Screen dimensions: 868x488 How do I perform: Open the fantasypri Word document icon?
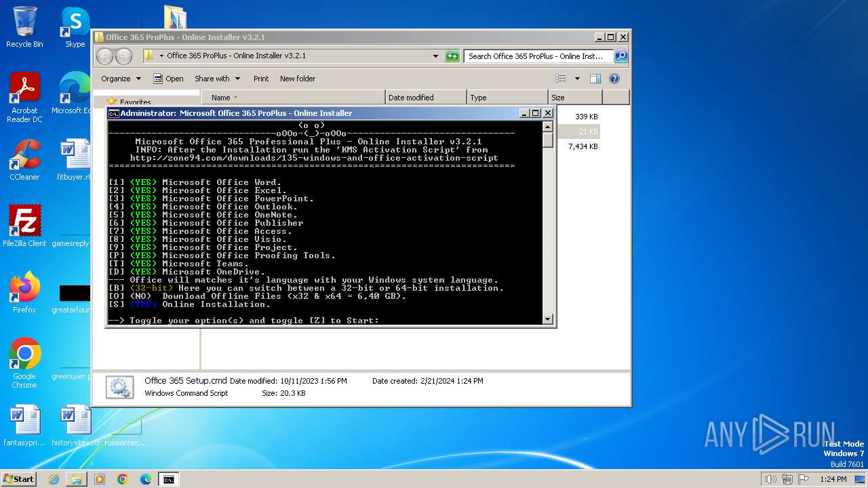24,426
